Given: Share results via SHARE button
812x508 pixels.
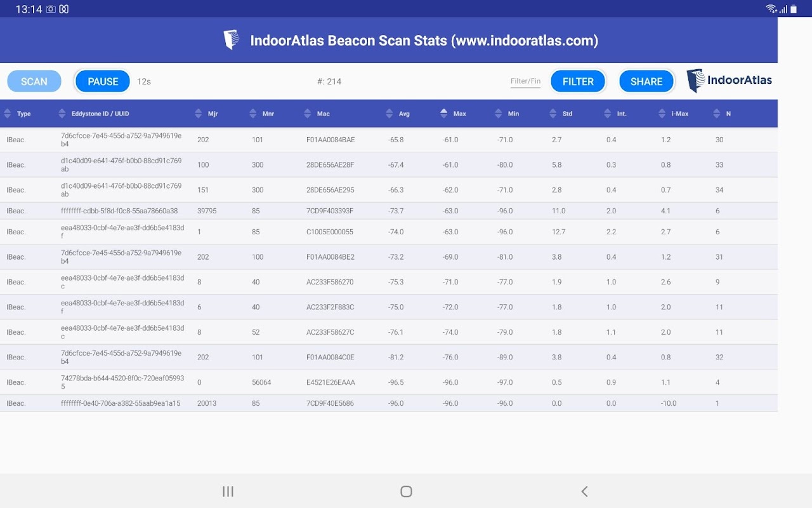Looking at the screenshot, I should [646, 81].
